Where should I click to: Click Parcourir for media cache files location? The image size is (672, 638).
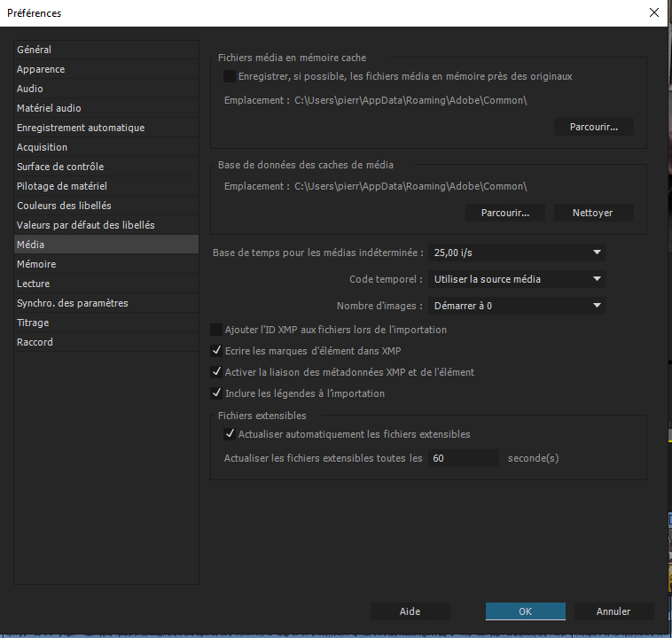coord(593,127)
